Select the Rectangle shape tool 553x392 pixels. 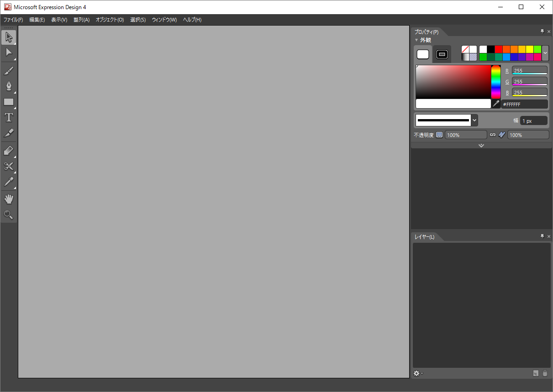click(x=9, y=102)
